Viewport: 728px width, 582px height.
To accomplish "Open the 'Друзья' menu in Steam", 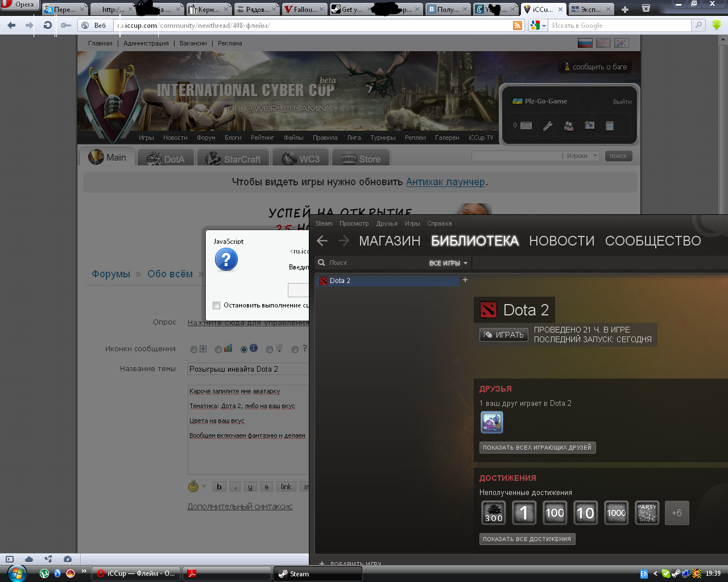I will [x=387, y=223].
